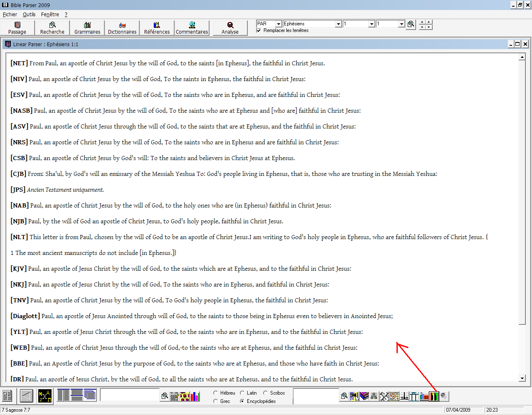Image resolution: width=532 pixels, height=415 pixels.
Task: Select the Latin radio button
Action: [242, 393]
